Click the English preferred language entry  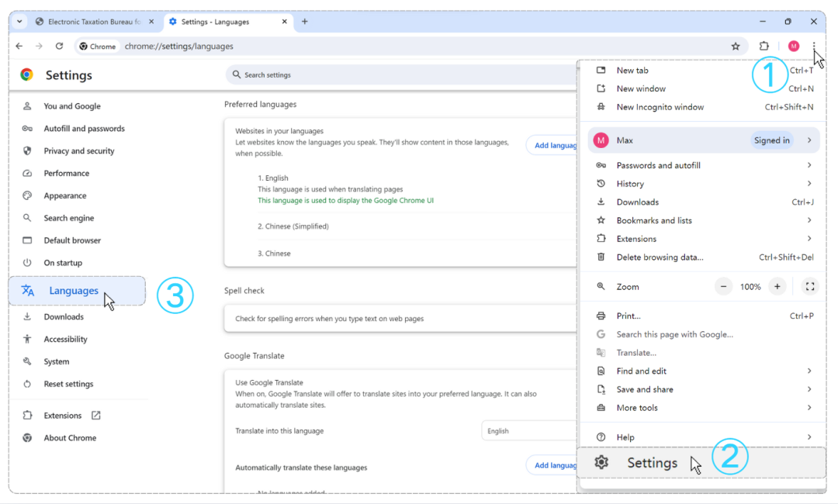click(x=272, y=178)
